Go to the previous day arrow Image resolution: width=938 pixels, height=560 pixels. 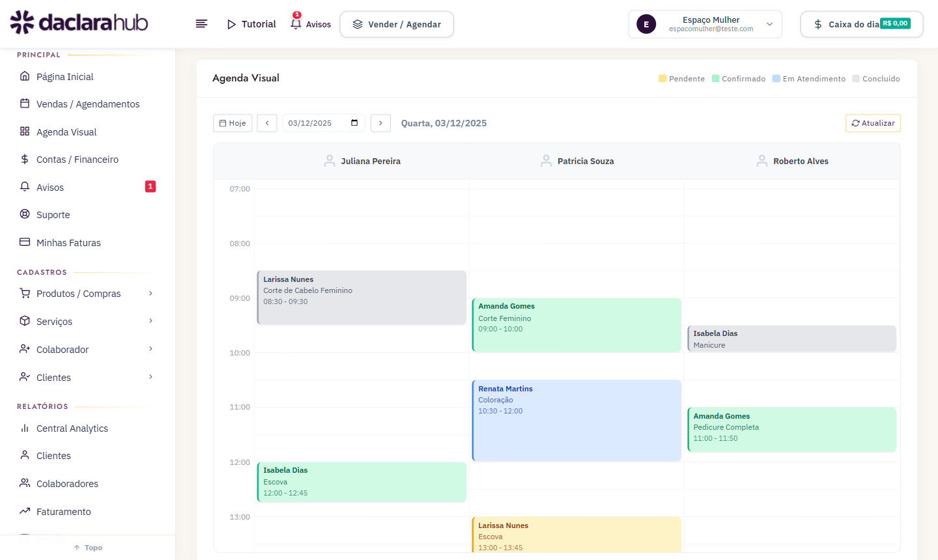coord(267,123)
